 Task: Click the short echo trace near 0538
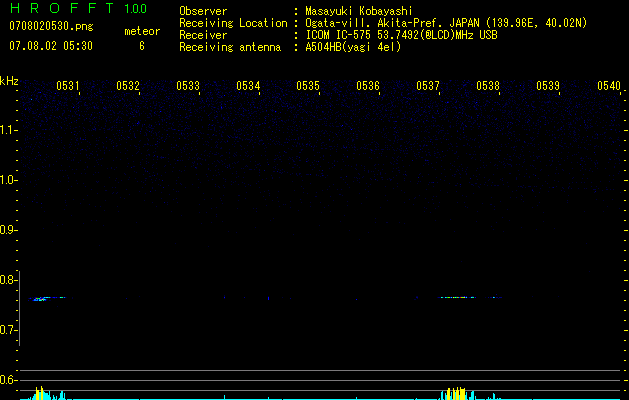point(495,297)
